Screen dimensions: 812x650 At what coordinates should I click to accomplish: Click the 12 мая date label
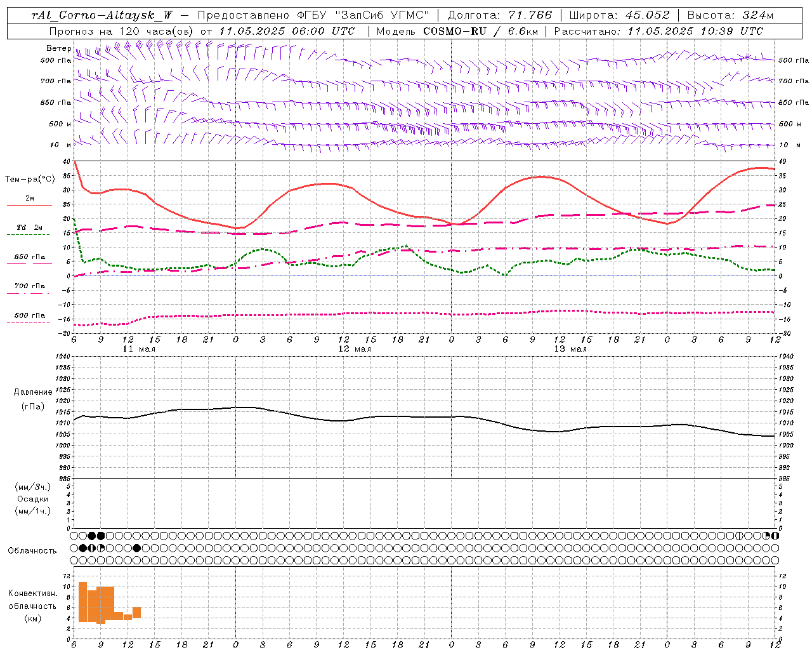tap(355, 349)
